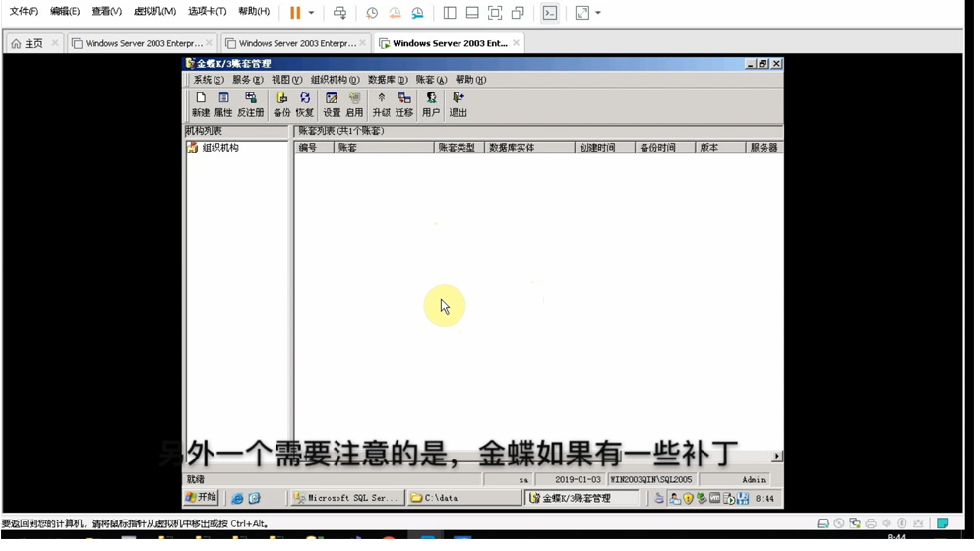Image resolution: width=980 pixels, height=551 pixels.
Task: Click the 编号 column header
Action: (314, 148)
